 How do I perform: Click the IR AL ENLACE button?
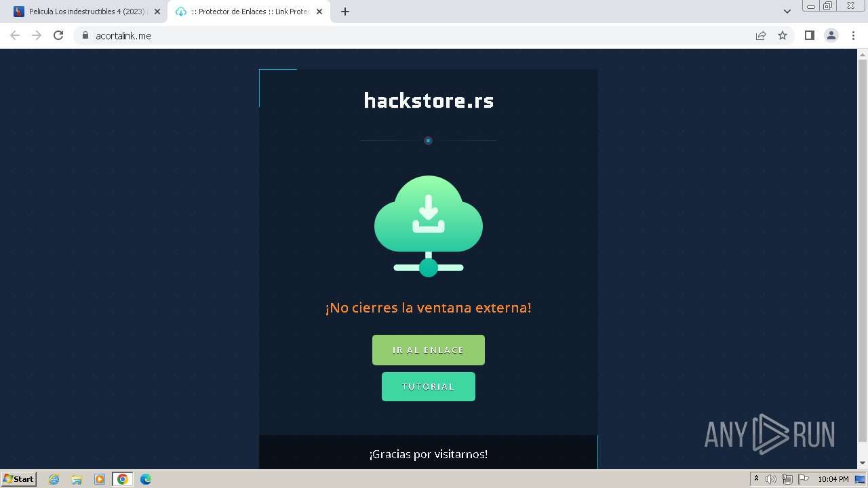(429, 350)
